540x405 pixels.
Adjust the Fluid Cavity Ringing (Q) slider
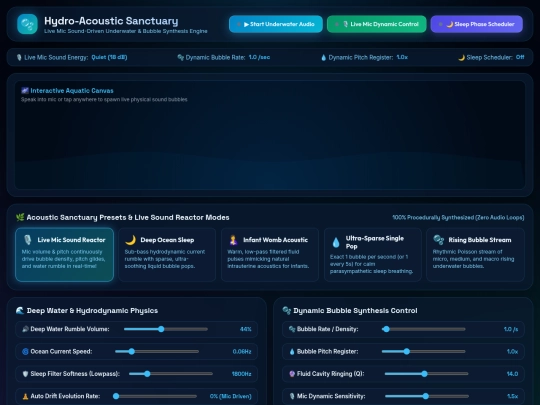point(426,374)
